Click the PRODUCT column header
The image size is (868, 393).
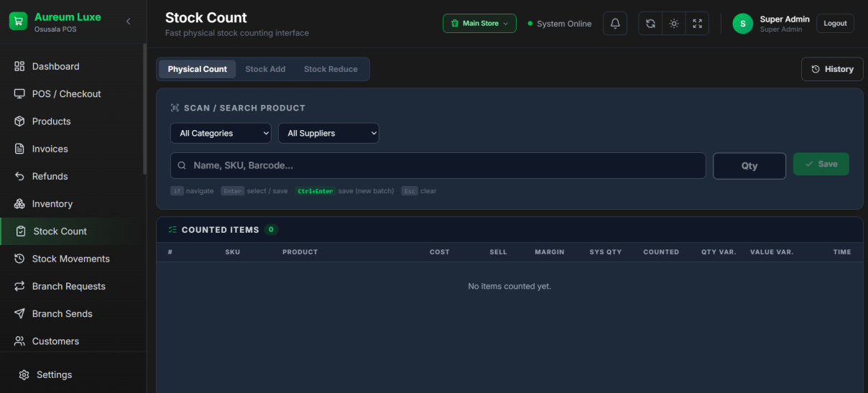tap(300, 252)
